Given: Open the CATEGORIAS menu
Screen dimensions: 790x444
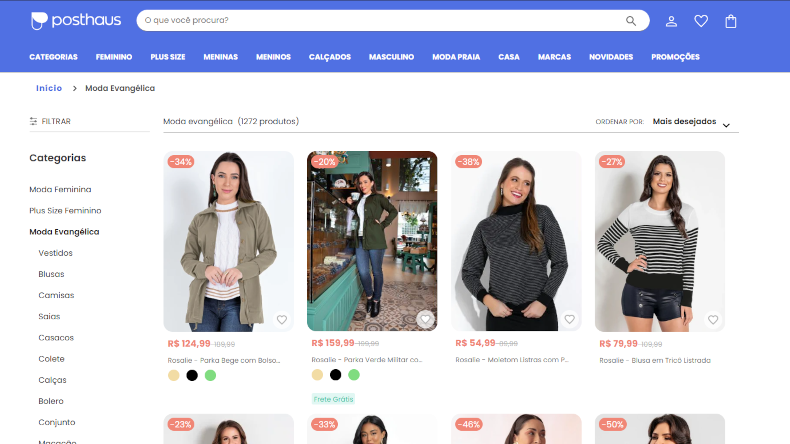Looking at the screenshot, I should point(53,57).
